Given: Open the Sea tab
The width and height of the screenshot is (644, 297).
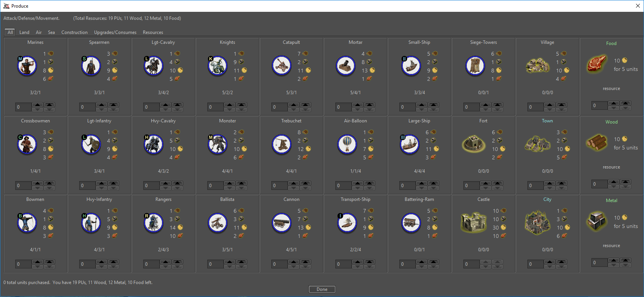Looking at the screenshot, I should [51, 32].
